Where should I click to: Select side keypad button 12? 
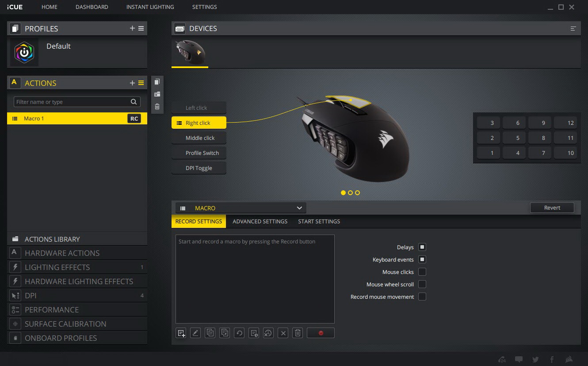(x=565, y=123)
